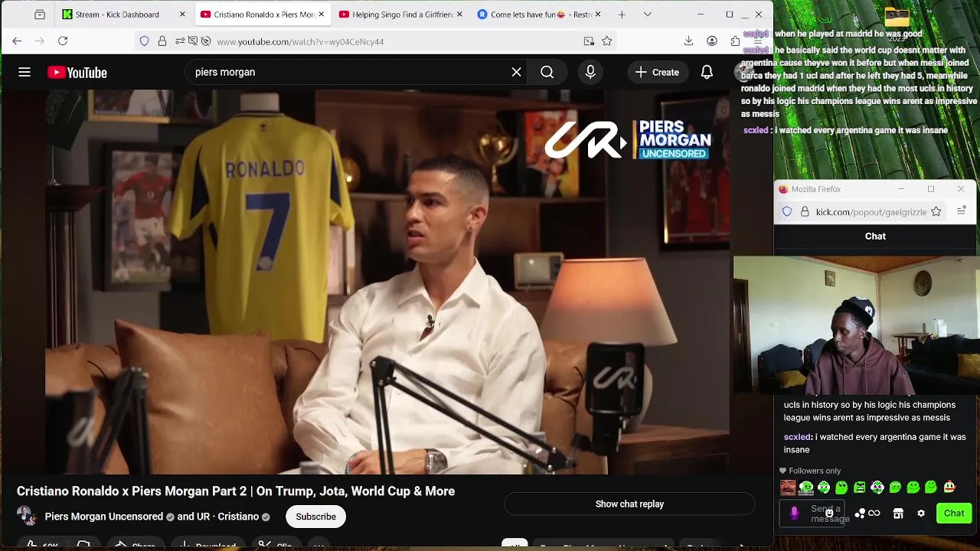Bookmark the Kick popout page star

(x=936, y=211)
